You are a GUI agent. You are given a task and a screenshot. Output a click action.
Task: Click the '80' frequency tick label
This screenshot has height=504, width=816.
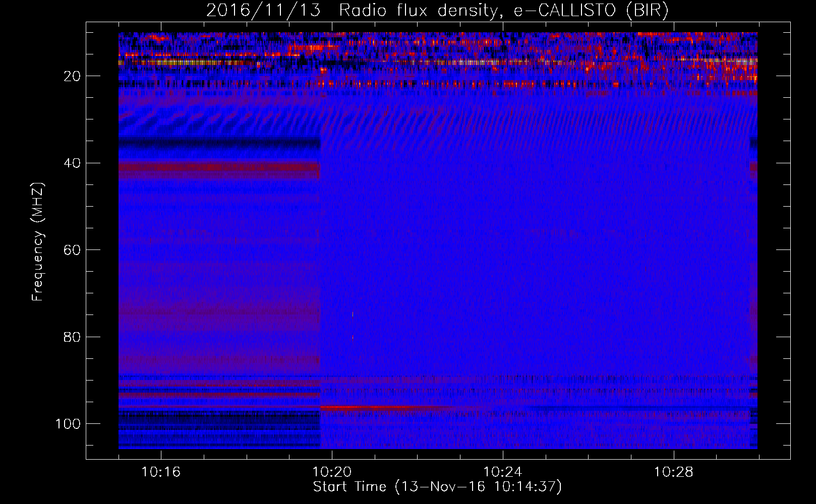73,337
